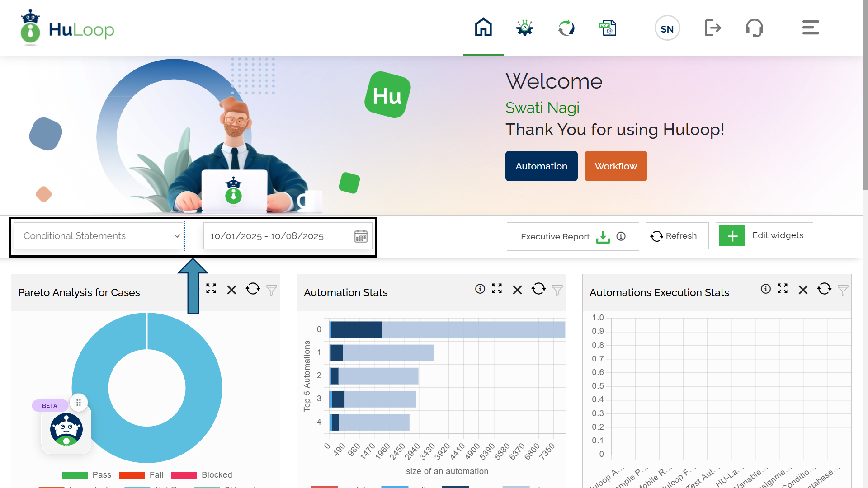Viewport: 868px width, 488px height.
Task: Open the Home dashboard icon
Action: click(483, 28)
